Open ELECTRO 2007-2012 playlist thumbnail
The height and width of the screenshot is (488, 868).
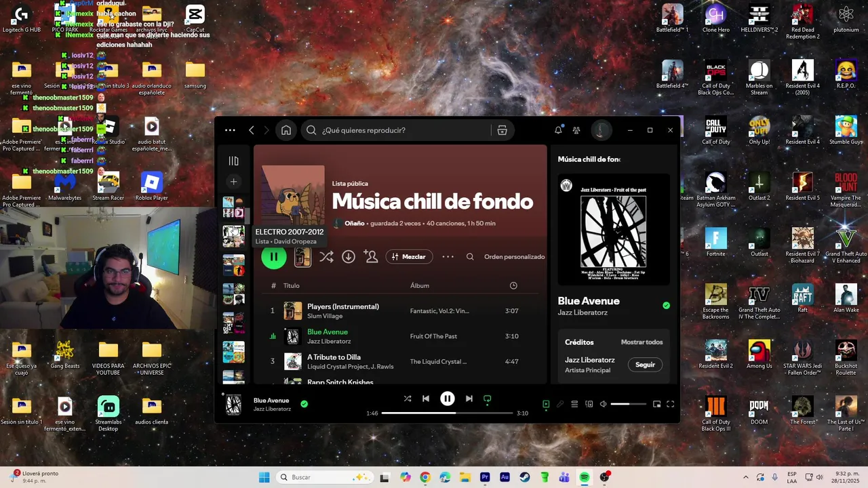233,236
